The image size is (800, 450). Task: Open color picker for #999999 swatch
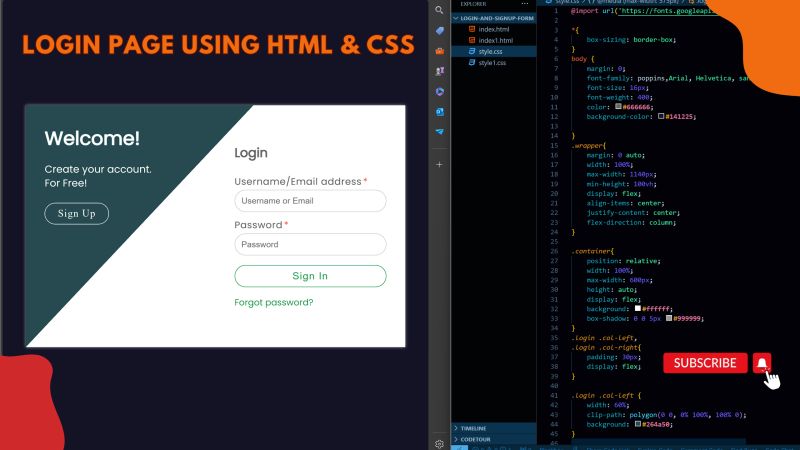668,318
